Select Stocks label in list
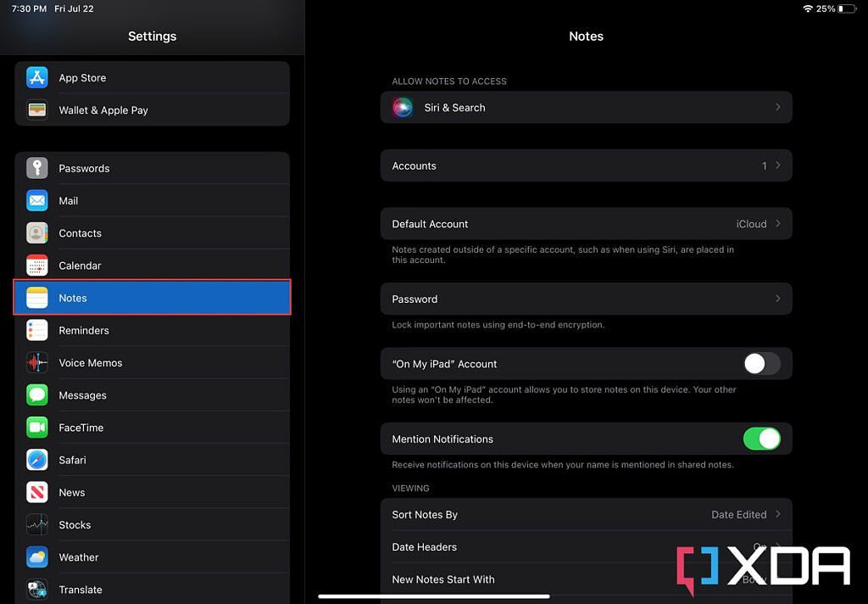The width and height of the screenshot is (868, 604). pos(75,525)
